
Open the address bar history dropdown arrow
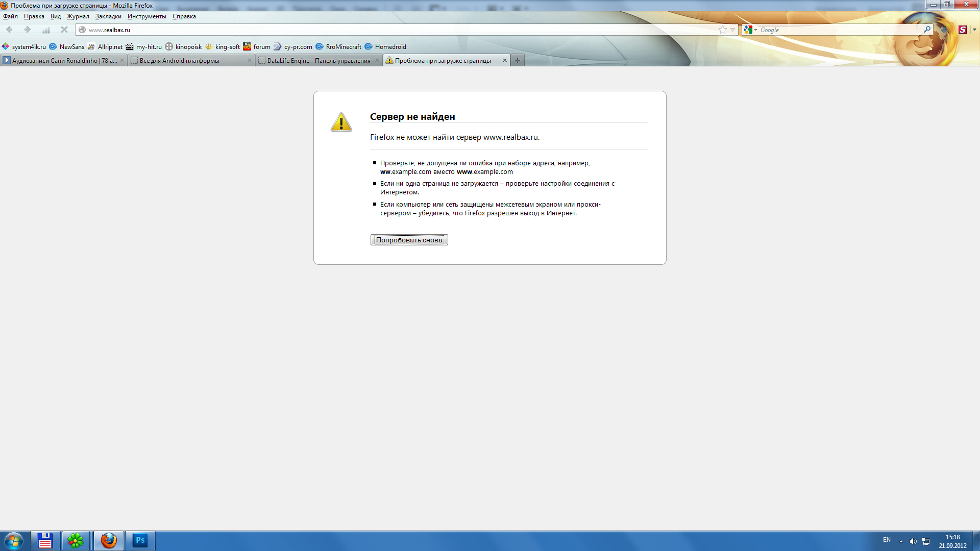click(732, 30)
